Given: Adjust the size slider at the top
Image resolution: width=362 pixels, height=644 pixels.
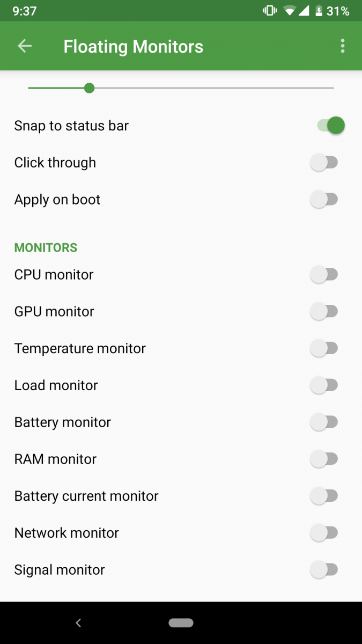Looking at the screenshot, I should tap(89, 87).
